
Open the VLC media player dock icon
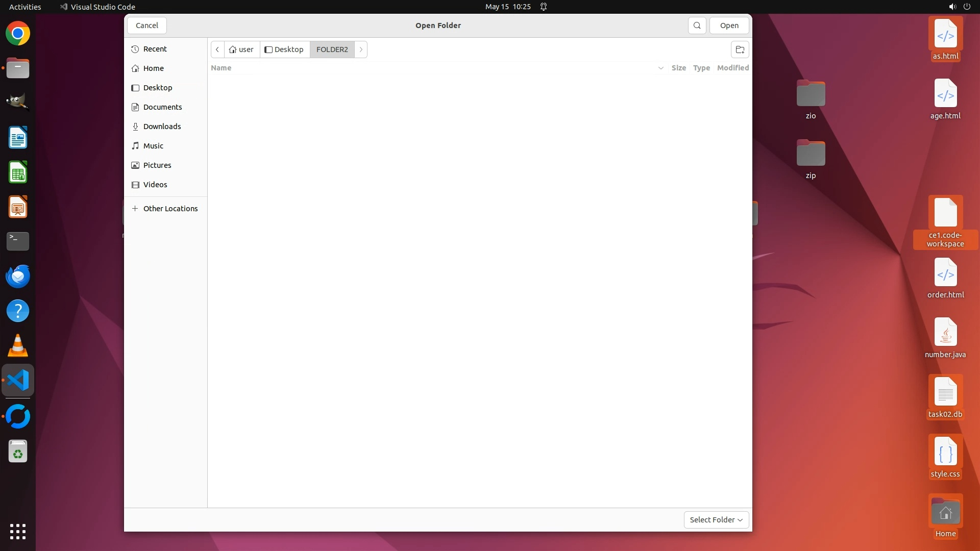coord(18,346)
